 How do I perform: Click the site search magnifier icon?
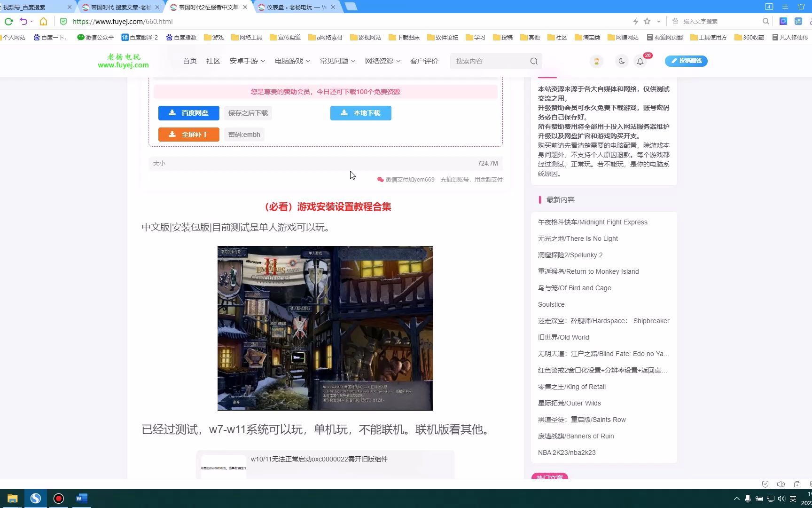point(534,61)
